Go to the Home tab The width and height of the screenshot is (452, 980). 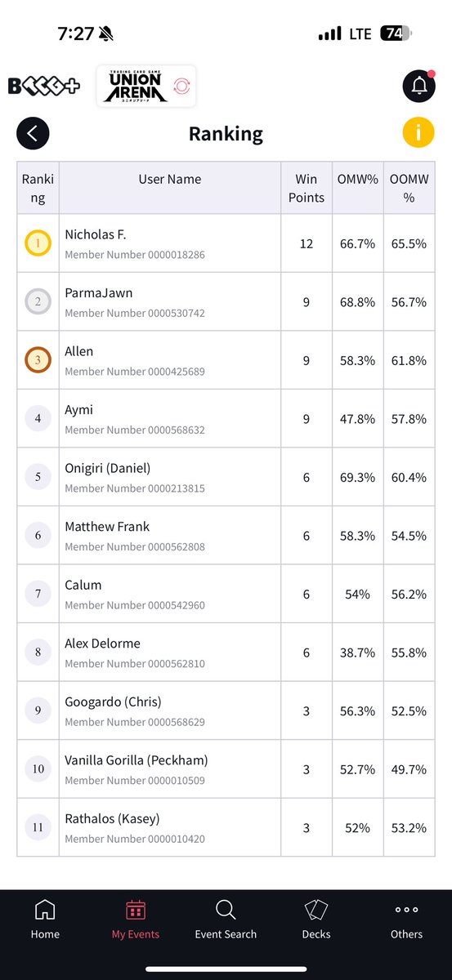[x=45, y=920]
